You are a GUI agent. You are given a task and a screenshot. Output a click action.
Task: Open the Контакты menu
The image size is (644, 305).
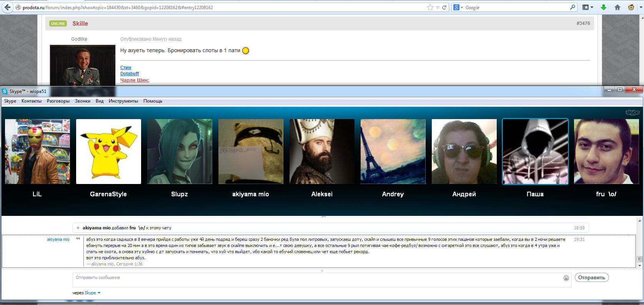tap(31, 101)
